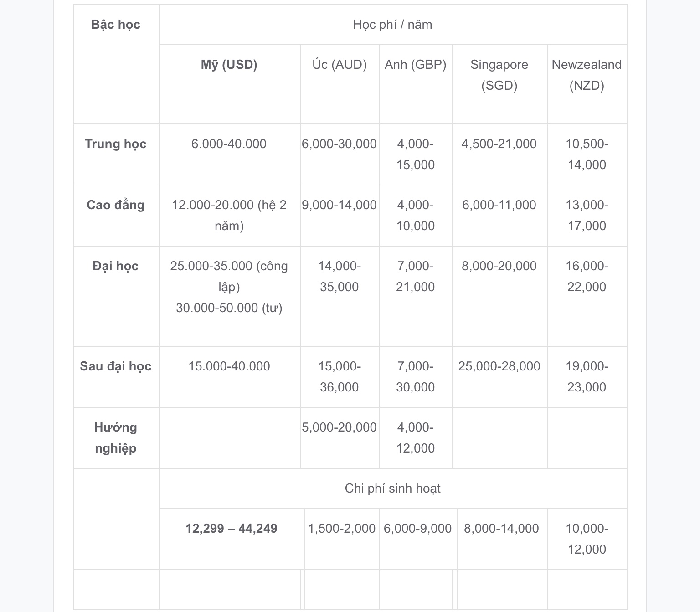Click the "25,000-28,000" Singapore postgraduate cell

[x=499, y=366]
